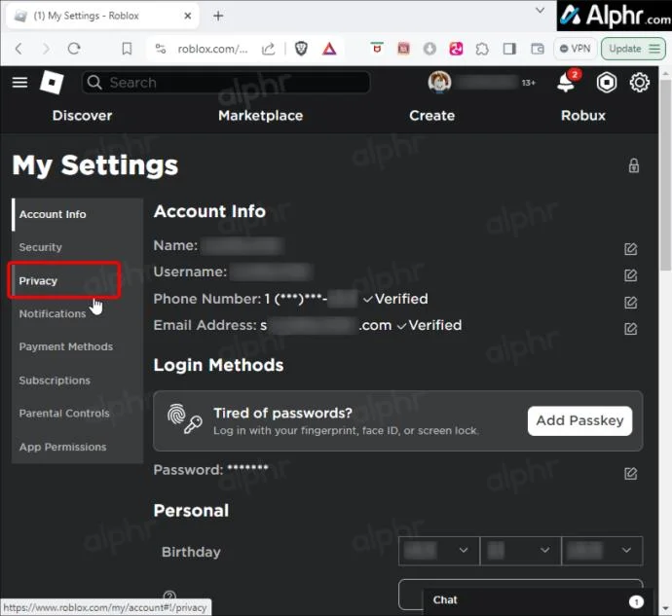
Task: Edit the Password pencil icon
Action: [630, 473]
